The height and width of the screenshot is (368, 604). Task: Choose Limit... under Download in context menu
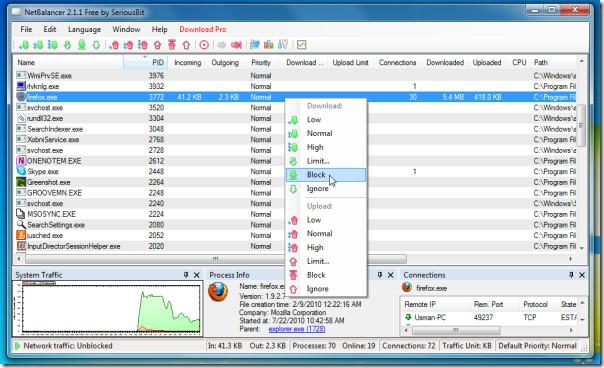(x=326, y=161)
